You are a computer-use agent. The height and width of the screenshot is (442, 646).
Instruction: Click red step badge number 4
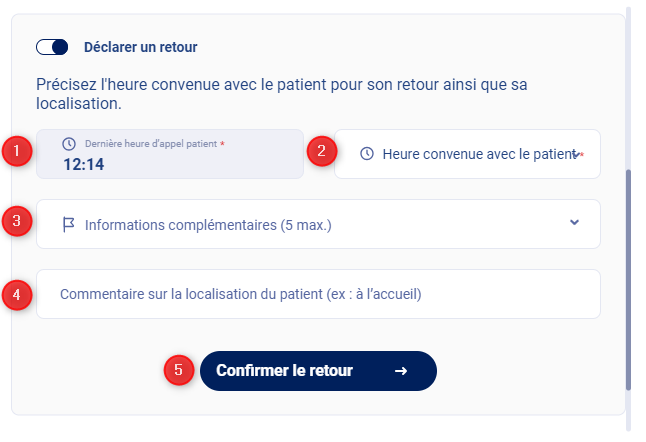tap(16, 294)
